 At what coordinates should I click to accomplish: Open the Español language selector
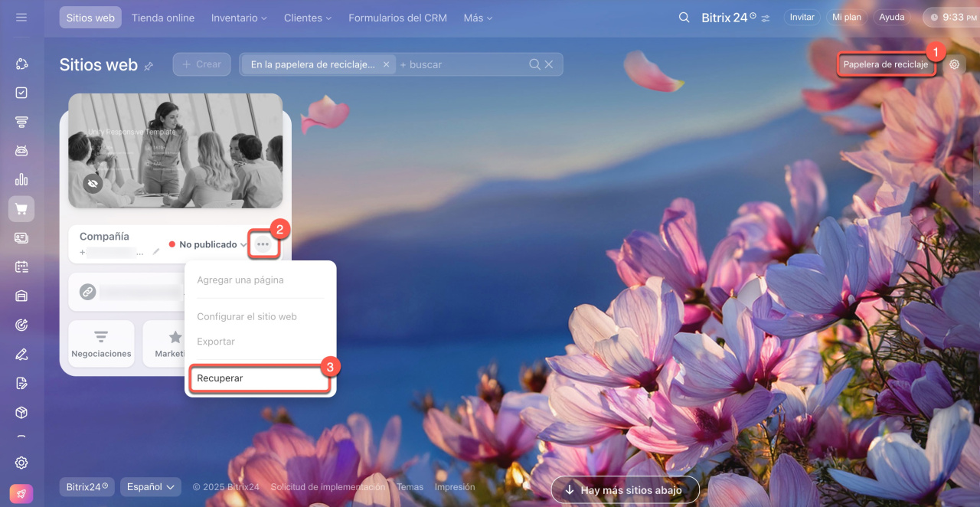tap(151, 486)
